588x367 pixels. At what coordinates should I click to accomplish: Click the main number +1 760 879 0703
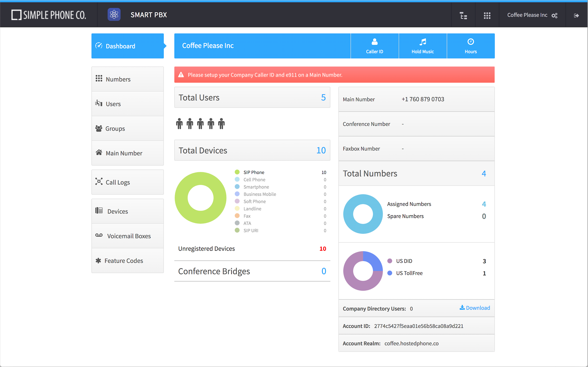pyautogui.click(x=423, y=99)
